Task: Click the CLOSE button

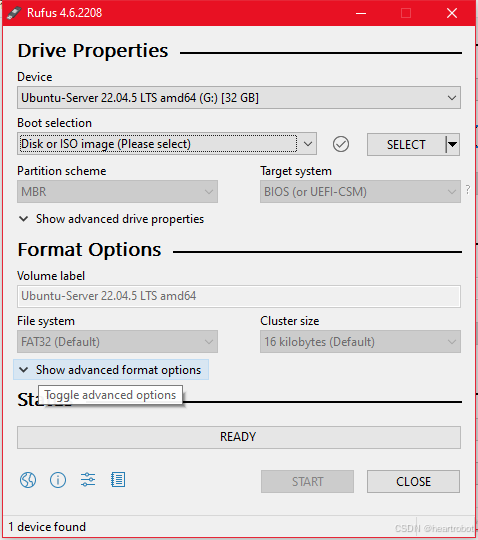Action: [413, 481]
